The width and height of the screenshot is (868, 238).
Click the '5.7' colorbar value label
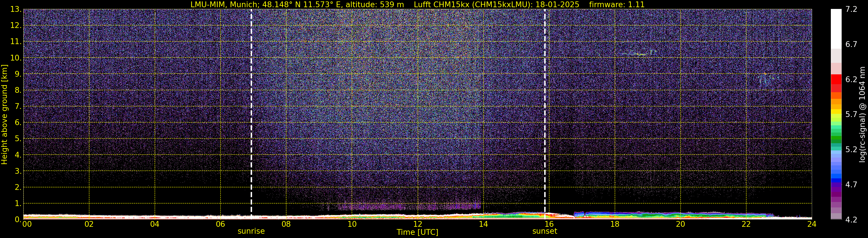click(x=851, y=115)
